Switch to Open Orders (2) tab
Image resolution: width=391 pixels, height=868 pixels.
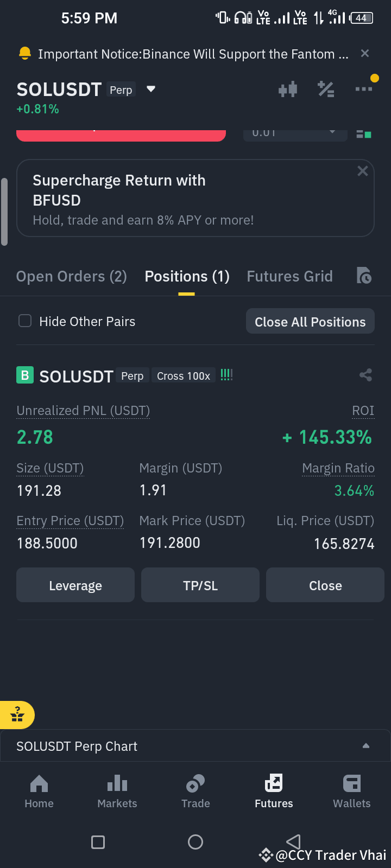tap(72, 276)
